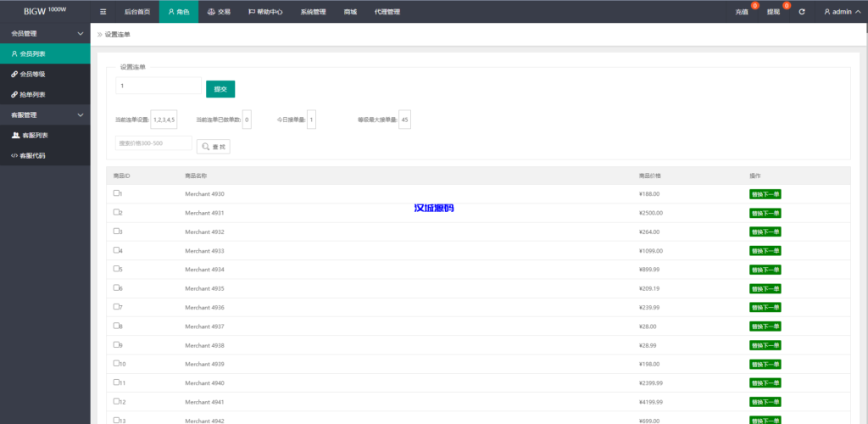
Task: Tick the checkbox for Merchant 4933
Action: (117, 250)
